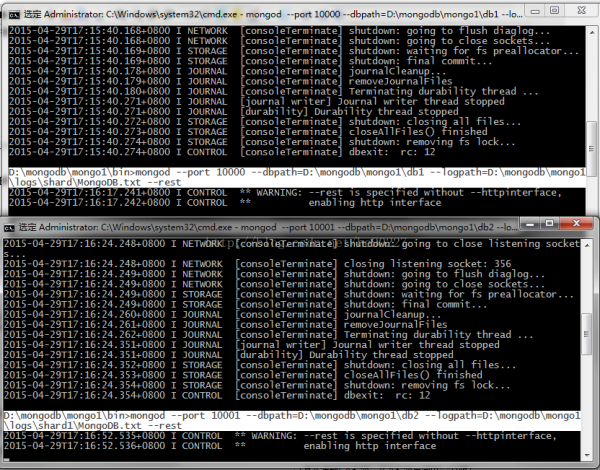Click the title bar text of port 10001 window

pyautogui.click(x=268, y=227)
